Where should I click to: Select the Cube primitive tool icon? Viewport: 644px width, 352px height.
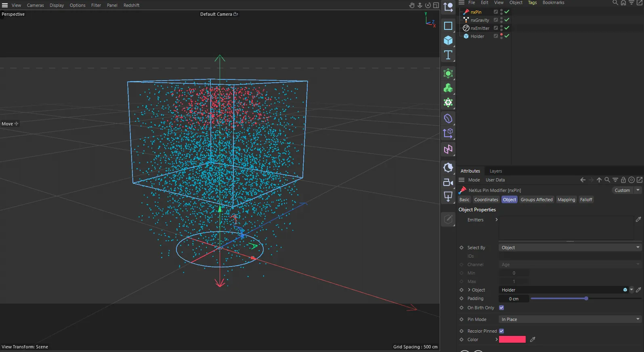pyautogui.click(x=448, y=40)
